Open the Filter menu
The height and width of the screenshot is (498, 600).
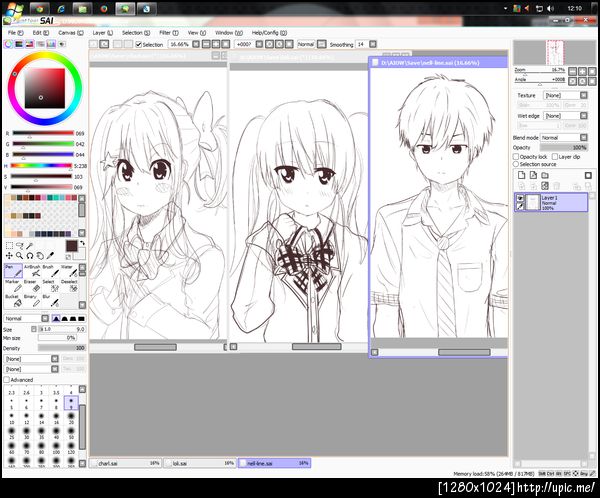click(x=169, y=33)
